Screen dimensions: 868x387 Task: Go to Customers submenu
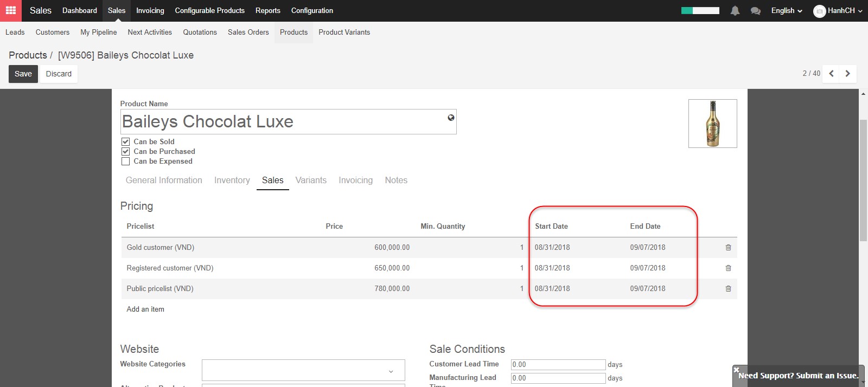[x=53, y=33]
